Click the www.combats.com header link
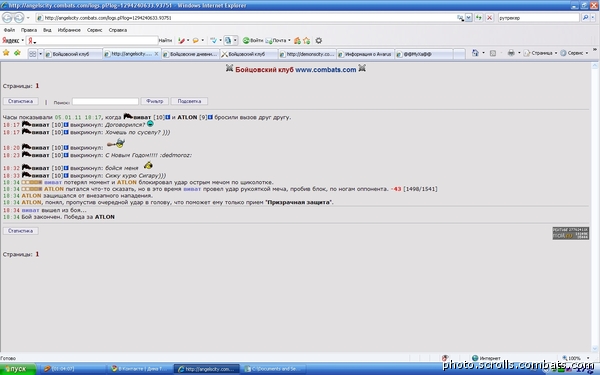600x375 pixels. 326,70
